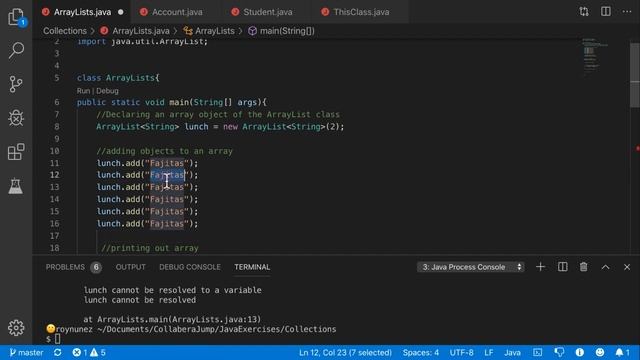Open the DEBUG CONSOLE panel tab
The image size is (640, 360).
(x=190, y=267)
